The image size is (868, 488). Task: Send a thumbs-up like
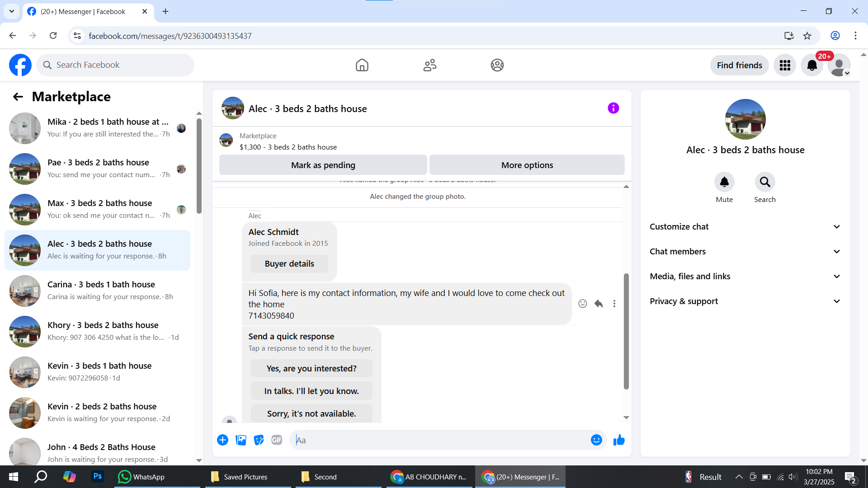(619, 440)
